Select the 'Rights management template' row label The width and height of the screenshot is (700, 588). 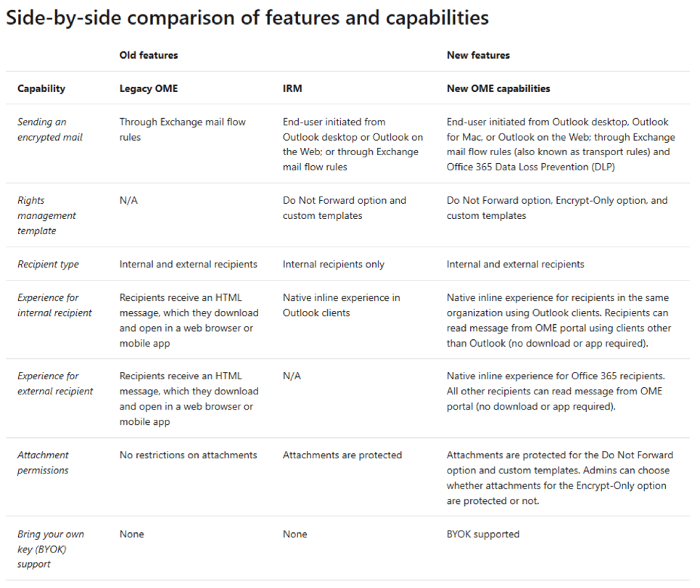(x=46, y=215)
